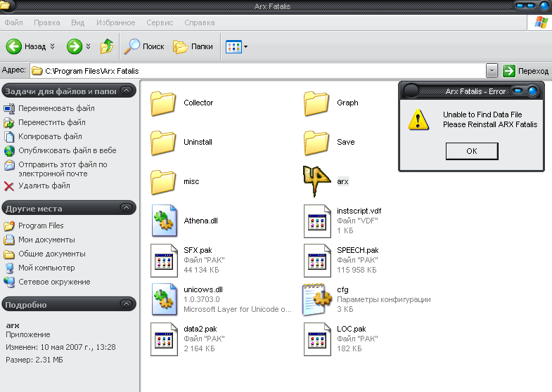Select the misc folder icon
Image resolution: width=552 pixels, height=392 pixels.
point(163,182)
